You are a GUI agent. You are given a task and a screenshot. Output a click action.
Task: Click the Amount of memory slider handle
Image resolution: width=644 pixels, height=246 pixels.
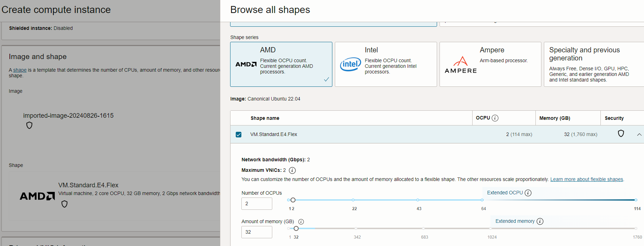point(296,228)
